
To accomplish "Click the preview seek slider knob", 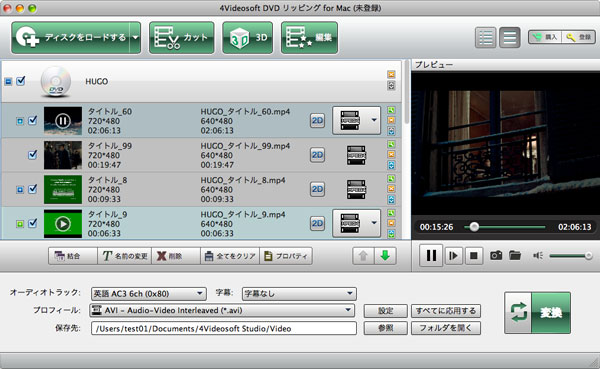I will pyautogui.click(x=474, y=227).
